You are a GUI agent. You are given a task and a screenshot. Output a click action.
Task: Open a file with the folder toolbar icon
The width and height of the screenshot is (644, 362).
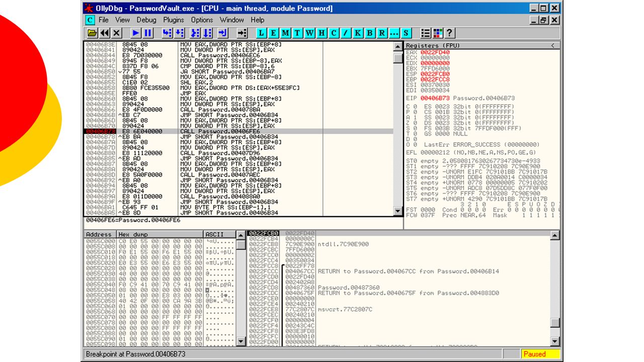click(x=92, y=33)
